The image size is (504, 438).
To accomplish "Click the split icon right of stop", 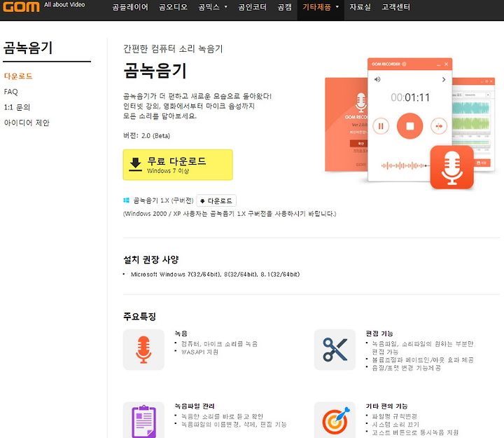I will (x=439, y=126).
